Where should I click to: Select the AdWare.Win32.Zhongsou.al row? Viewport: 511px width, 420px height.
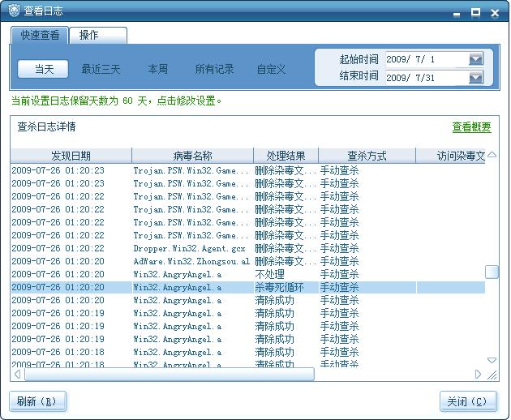coord(248,261)
